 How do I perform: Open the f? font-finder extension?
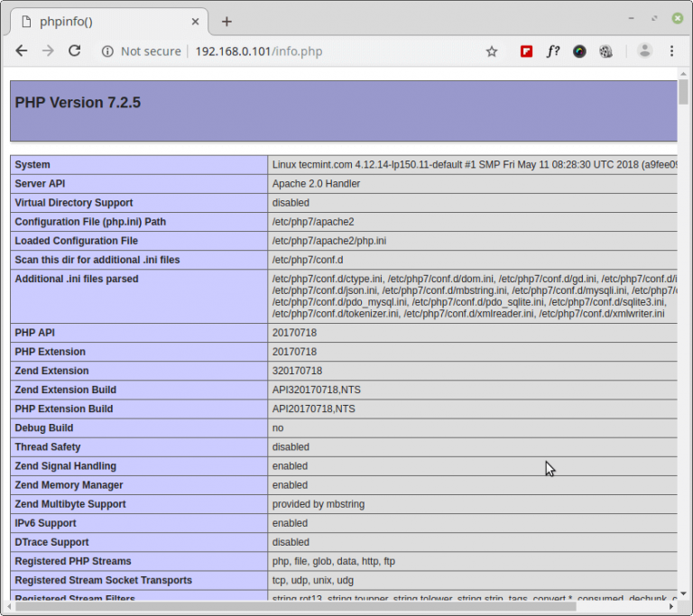point(552,51)
